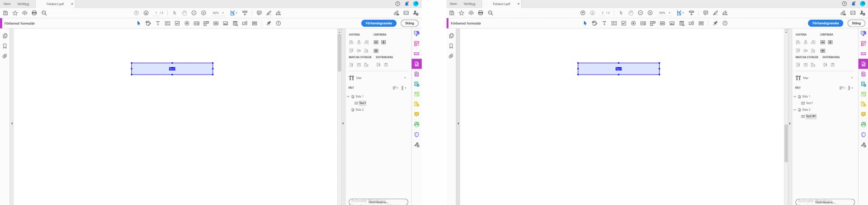Click Stäng button in page 2/2 window
Image resolution: width=868 pixels, height=205 pixels.
pos(856,23)
